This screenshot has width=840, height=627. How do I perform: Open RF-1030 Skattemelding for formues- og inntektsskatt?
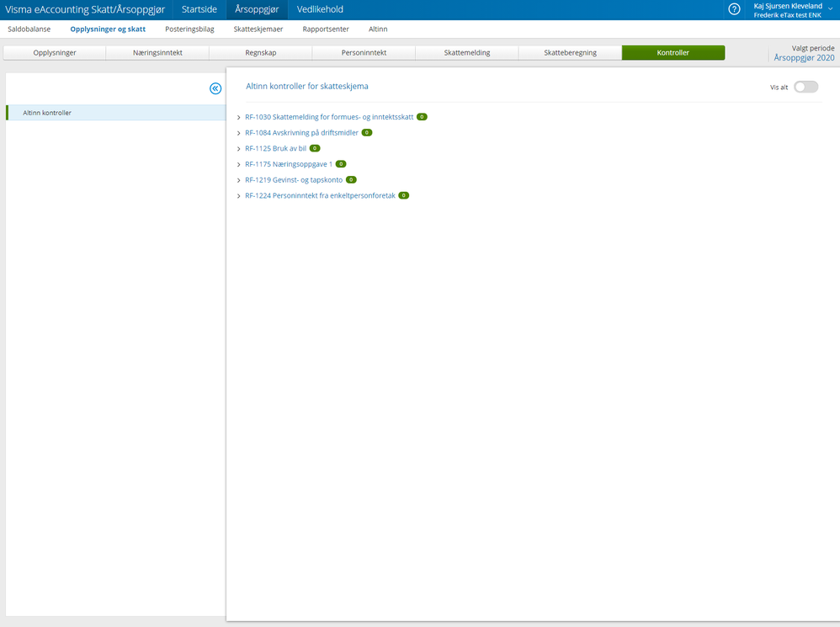(329, 117)
